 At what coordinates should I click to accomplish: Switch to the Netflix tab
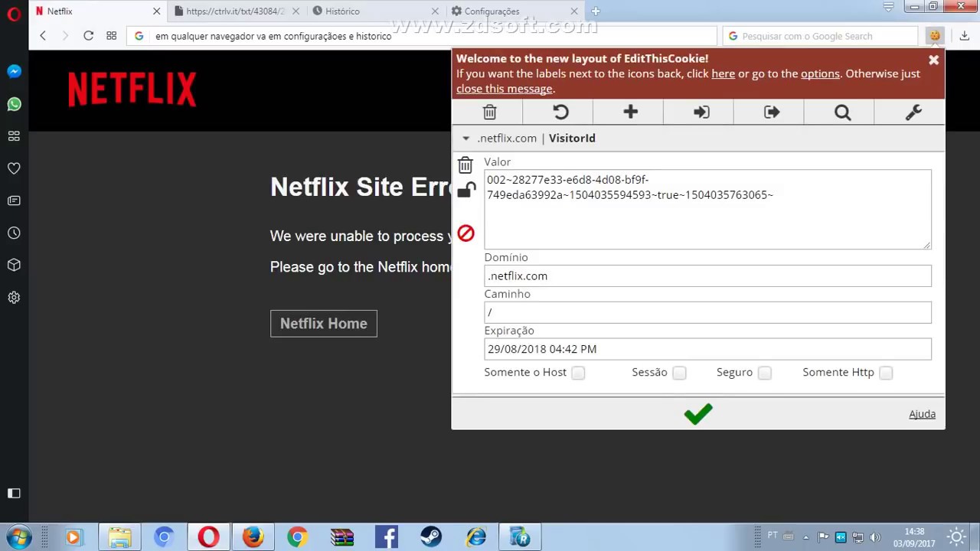tap(97, 11)
